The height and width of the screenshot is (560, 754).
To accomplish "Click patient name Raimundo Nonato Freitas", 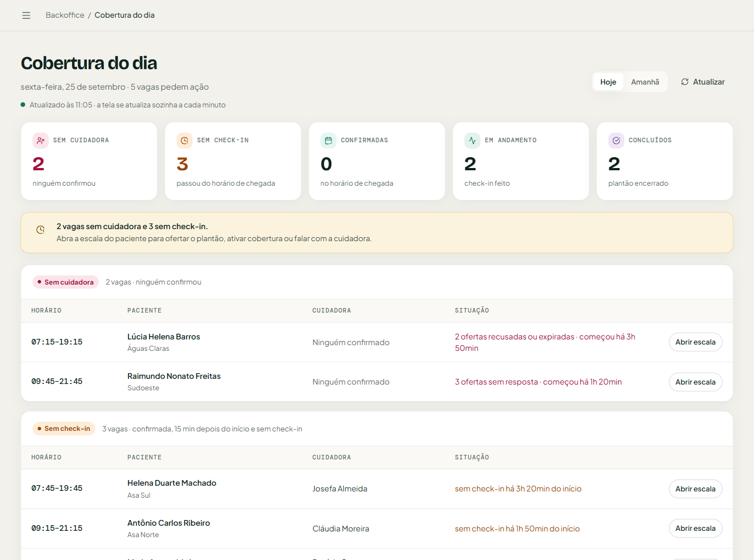I will pos(174,376).
